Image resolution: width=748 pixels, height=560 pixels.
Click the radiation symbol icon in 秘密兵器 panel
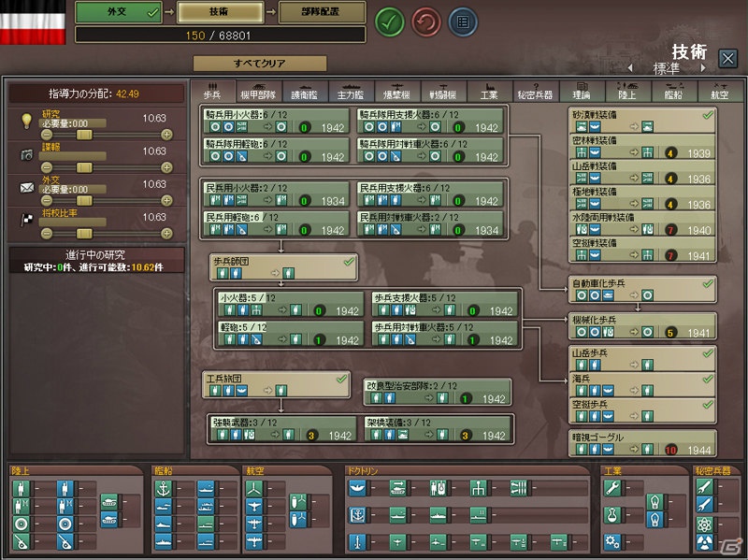tap(704, 543)
